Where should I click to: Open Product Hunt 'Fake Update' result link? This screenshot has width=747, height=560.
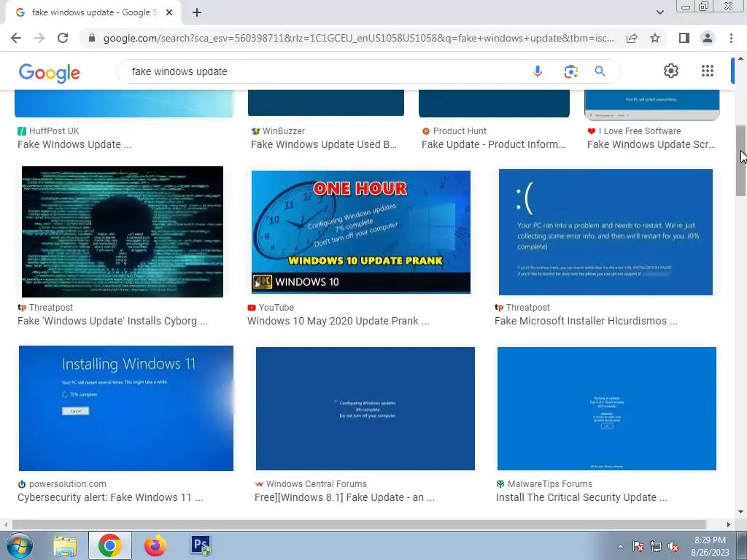(x=493, y=144)
